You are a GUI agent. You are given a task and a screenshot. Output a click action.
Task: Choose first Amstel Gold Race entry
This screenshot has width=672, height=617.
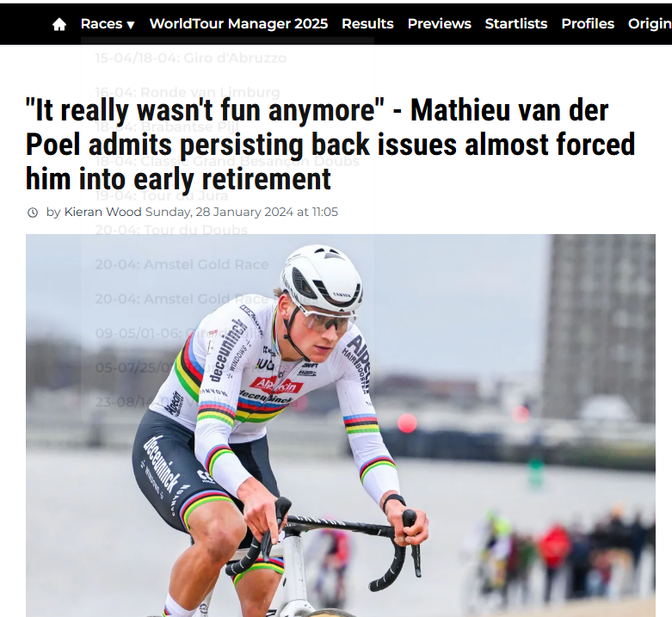[x=182, y=264]
